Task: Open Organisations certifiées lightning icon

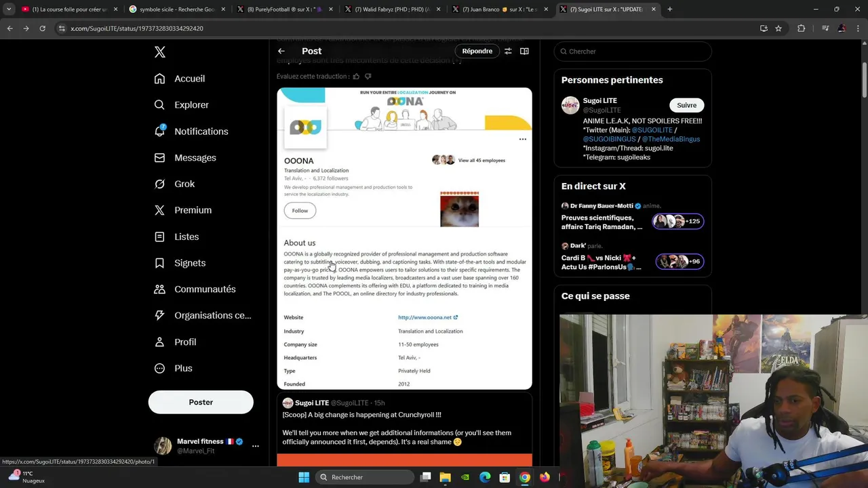Action: pos(159,315)
